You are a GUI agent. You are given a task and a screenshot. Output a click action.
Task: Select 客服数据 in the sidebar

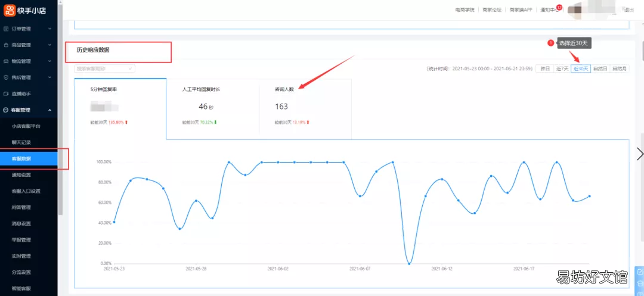29,158
